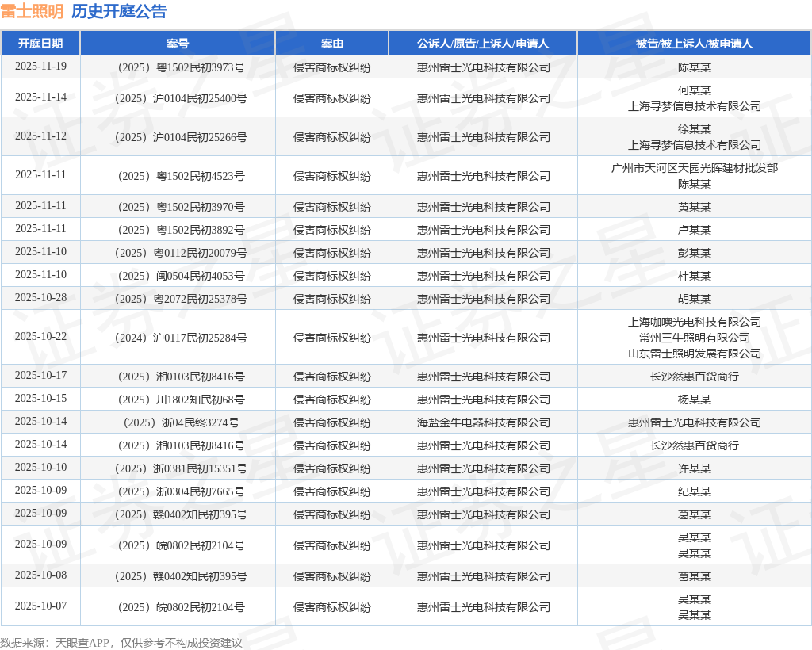Click defendant 徐某某
Image resolution: width=812 pixels, height=650 pixels.
(x=695, y=129)
